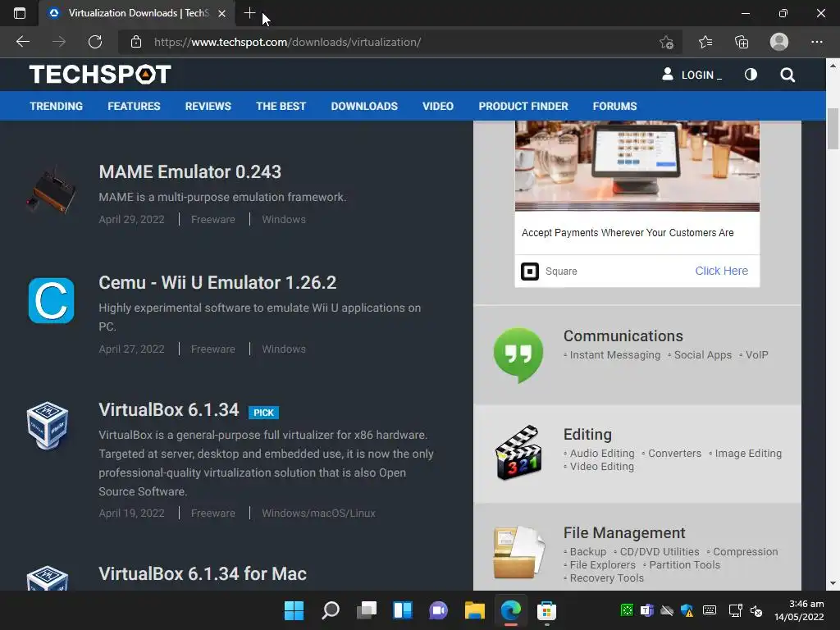Click the page vertical scrollbar thumb

[833, 129]
